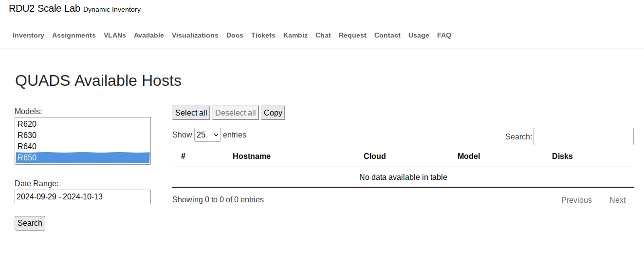
Task: Focus the table Search text box
Action: 583,136
